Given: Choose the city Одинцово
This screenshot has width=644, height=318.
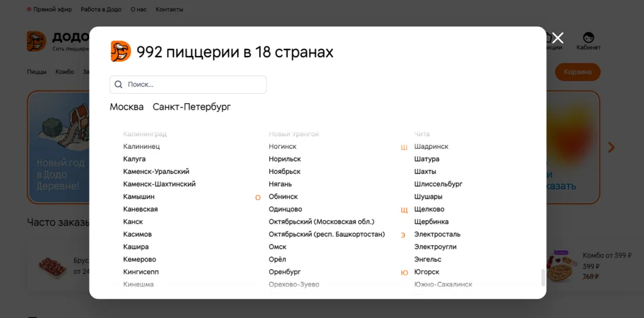Looking at the screenshot, I should (x=286, y=209).
